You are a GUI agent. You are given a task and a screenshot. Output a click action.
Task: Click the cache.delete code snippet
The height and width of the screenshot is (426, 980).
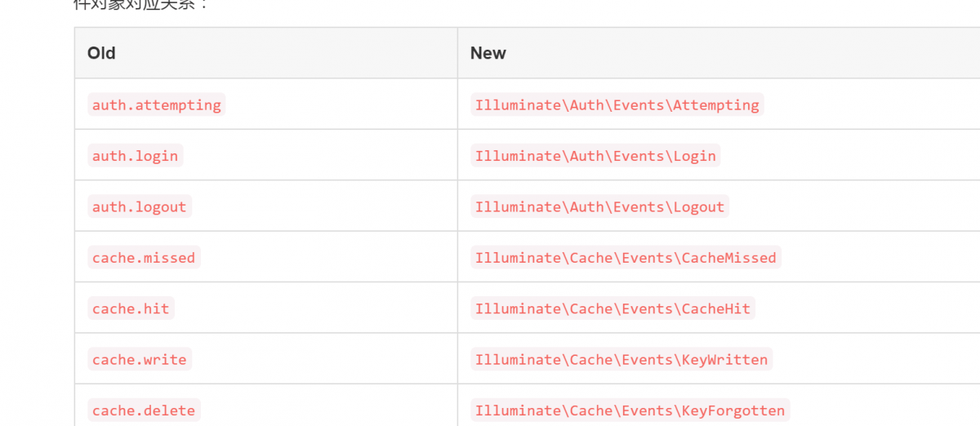point(144,410)
